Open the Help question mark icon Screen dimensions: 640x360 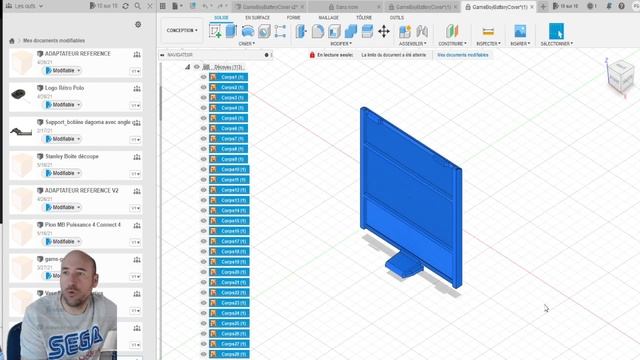coord(621,6)
